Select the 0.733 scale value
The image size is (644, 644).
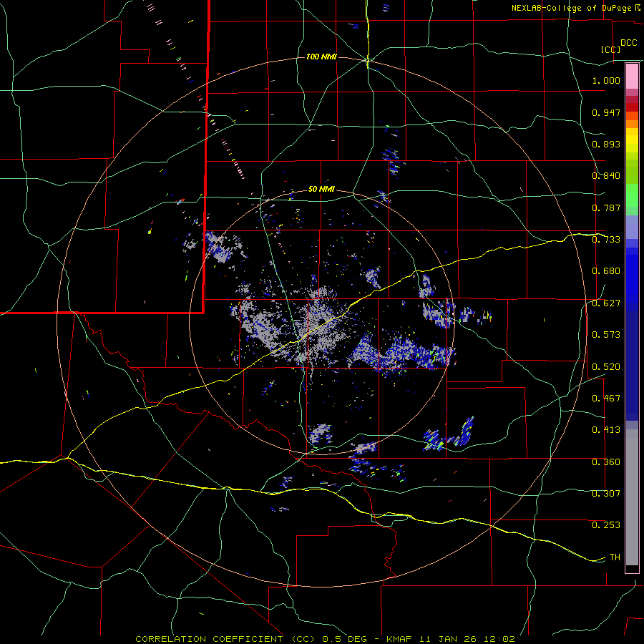(x=606, y=240)
